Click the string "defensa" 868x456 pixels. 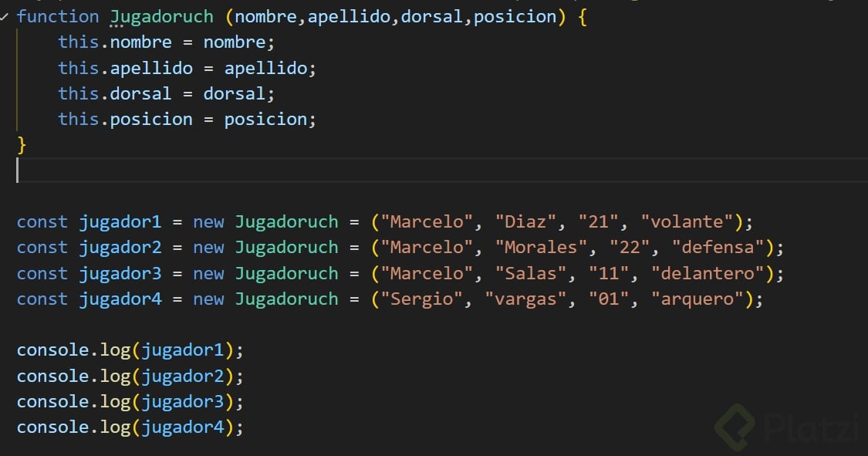[718, 248]
